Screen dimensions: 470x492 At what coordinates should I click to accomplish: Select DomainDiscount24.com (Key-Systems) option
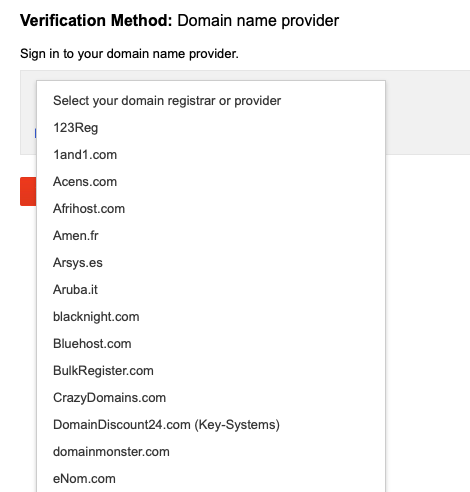(211, 425)
